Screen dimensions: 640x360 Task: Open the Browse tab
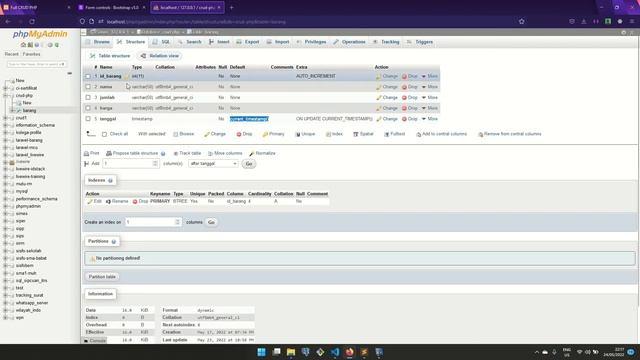(x=98, y=42)
